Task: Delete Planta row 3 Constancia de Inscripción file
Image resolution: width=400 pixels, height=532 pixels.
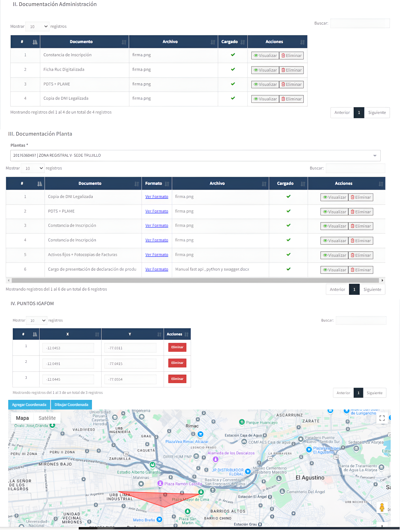Action: coord(360,226)
